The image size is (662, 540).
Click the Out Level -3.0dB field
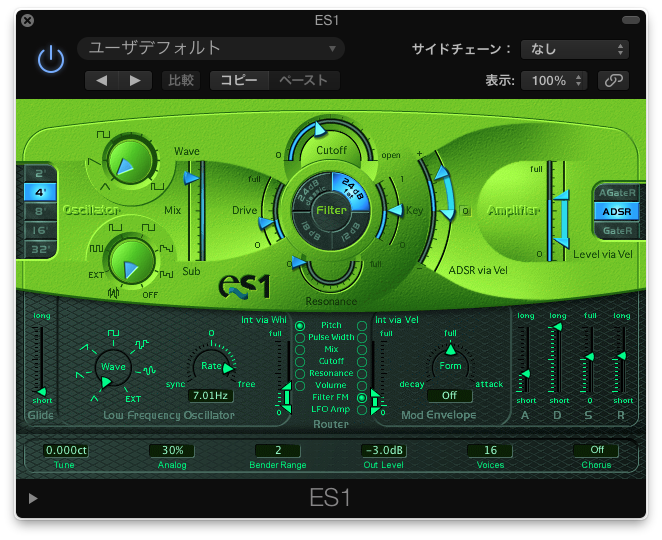[384, 450]
